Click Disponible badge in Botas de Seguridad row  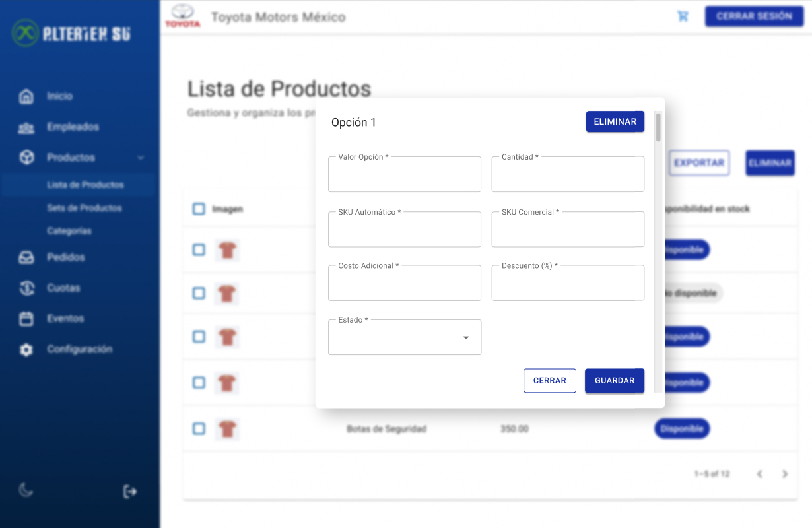click(682, 429)
